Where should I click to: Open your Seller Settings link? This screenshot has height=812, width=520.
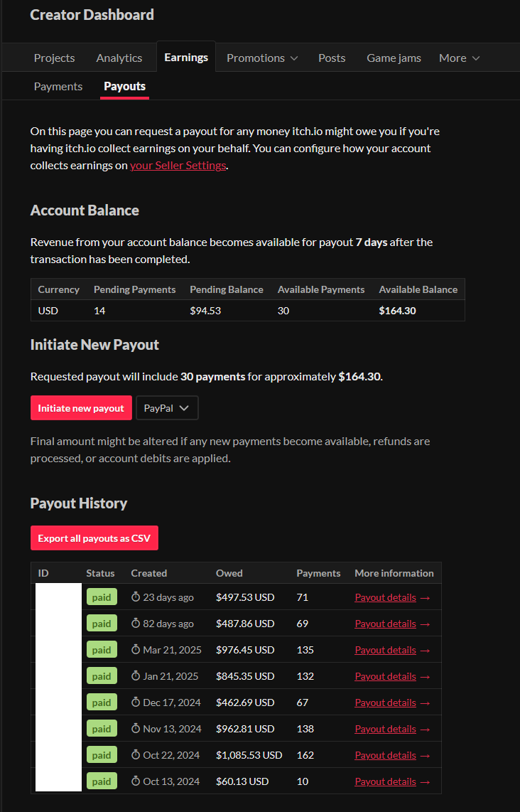pos(178,165)
